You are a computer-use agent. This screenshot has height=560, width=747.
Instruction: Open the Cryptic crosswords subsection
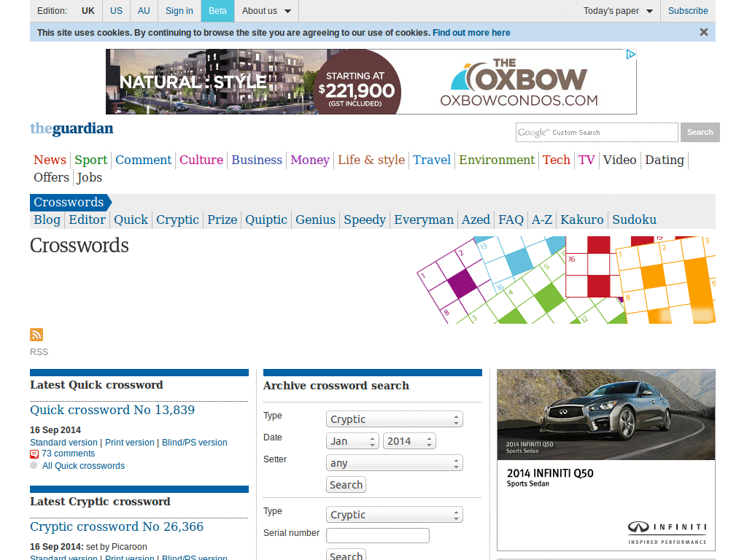[x=178, y=220]
